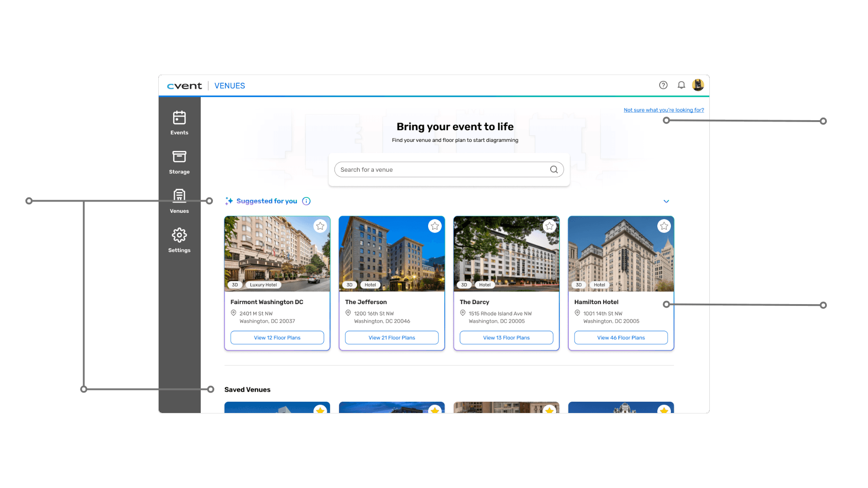The image size is (868, 488).
Task: Click the Search for a venue field
Action: point(441,169)
